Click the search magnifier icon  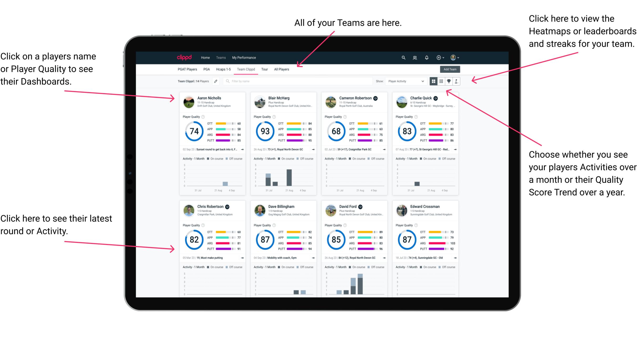click(403, 57)
